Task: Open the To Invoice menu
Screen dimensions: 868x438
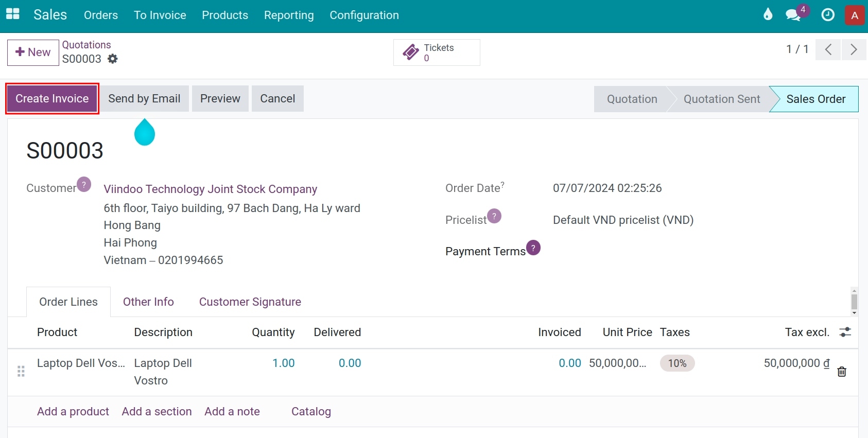Action: (160, 15)
